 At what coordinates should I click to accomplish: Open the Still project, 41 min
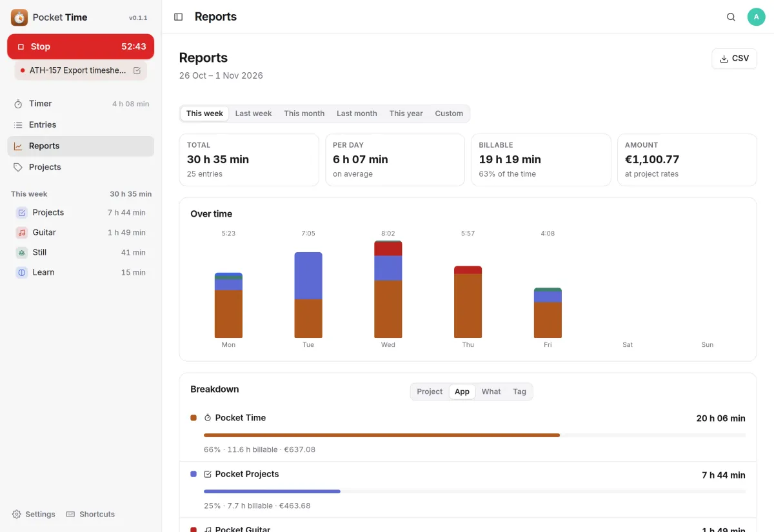click(x=81, y=253)
